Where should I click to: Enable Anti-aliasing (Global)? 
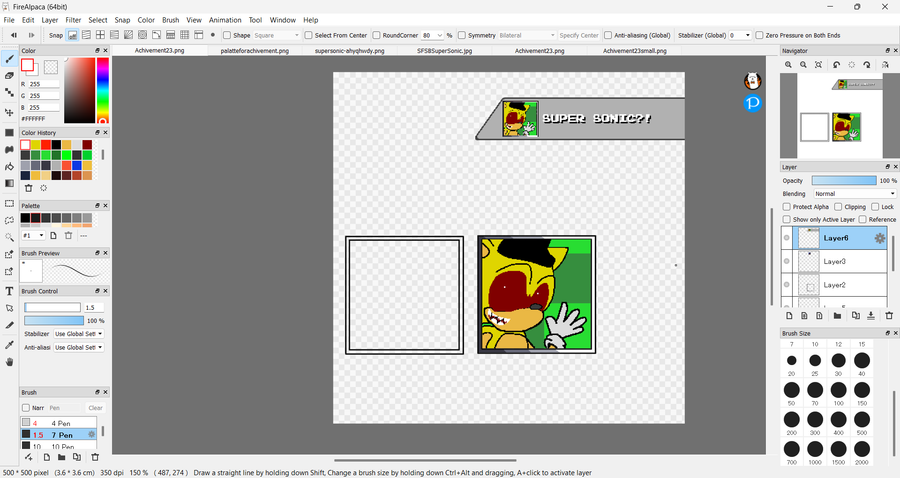(x=608, y=35)
